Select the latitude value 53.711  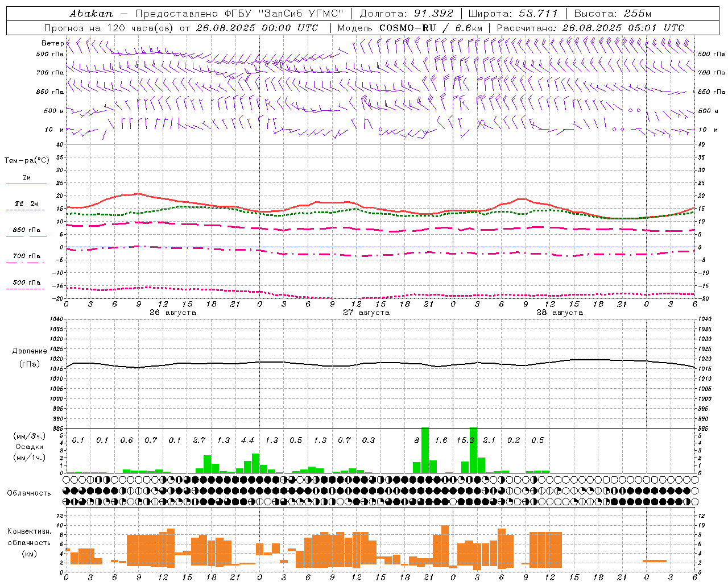click(x=539, y=14)
